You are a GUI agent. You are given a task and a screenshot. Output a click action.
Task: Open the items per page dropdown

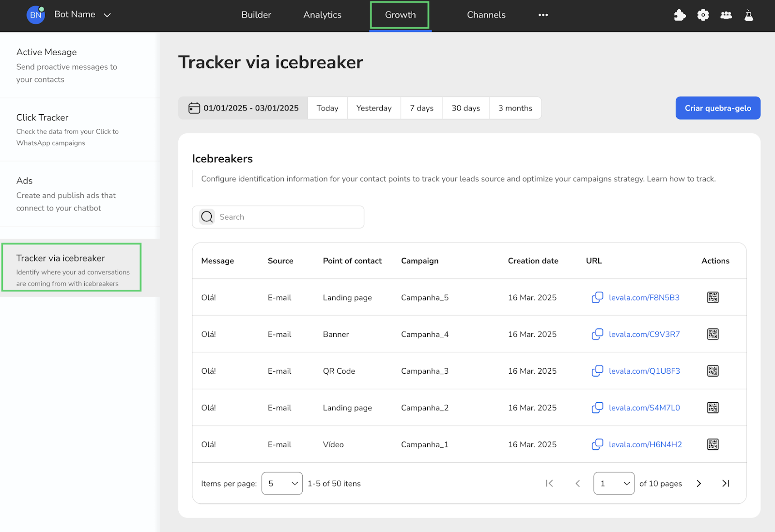[x=282, y=483]
